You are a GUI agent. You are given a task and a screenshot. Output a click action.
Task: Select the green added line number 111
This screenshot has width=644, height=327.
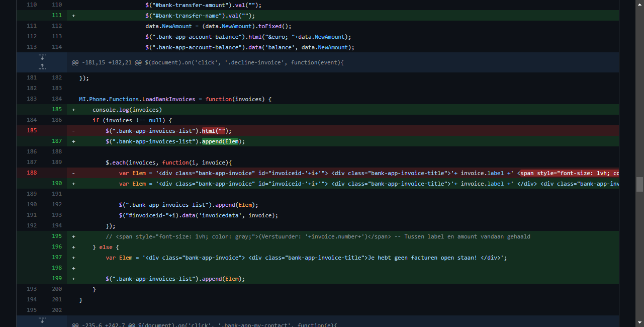coord(56,16)
